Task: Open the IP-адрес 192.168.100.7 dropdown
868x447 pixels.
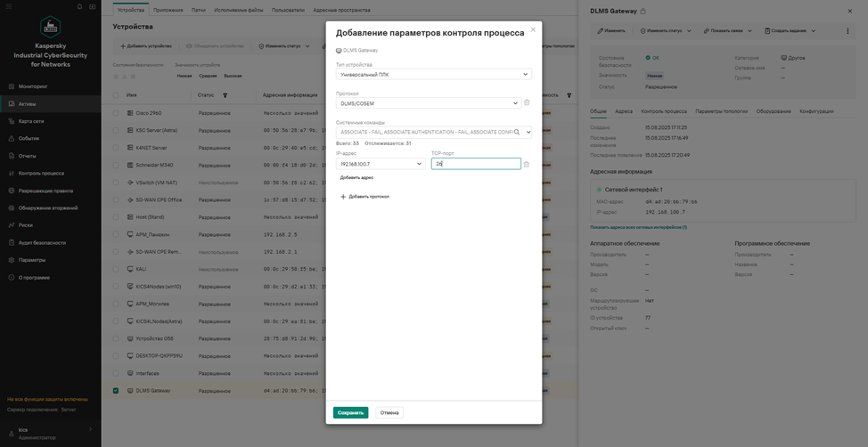Action: point(381,164)
